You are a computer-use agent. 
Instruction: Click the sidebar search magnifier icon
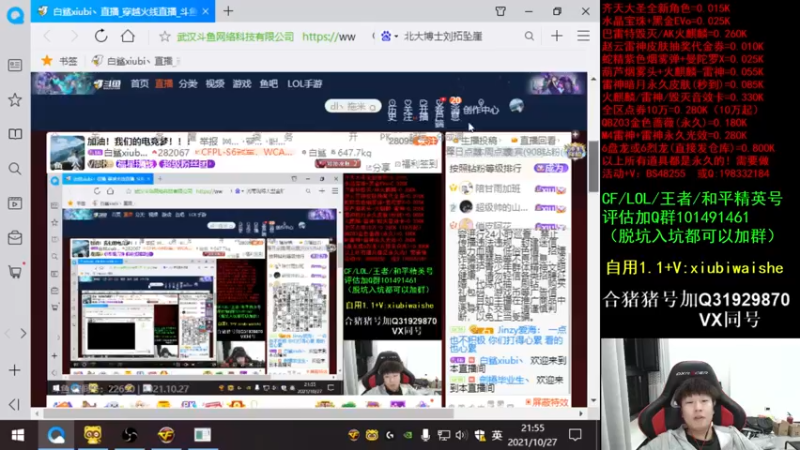click(15, 169)
